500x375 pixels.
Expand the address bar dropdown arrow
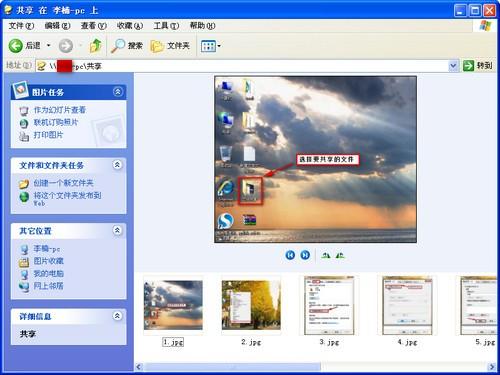pyautogui.click(x=453, y=66)
